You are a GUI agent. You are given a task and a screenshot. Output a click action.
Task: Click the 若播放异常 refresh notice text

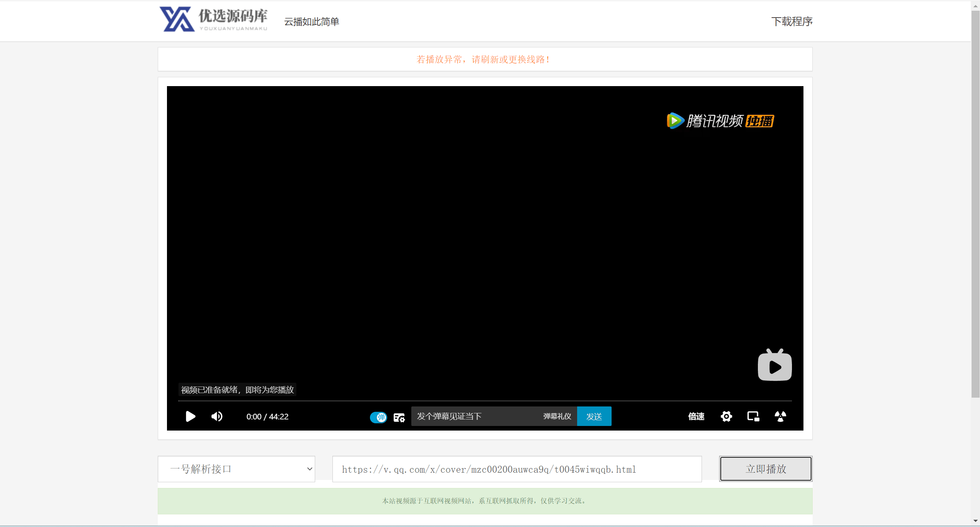[483, 60]
